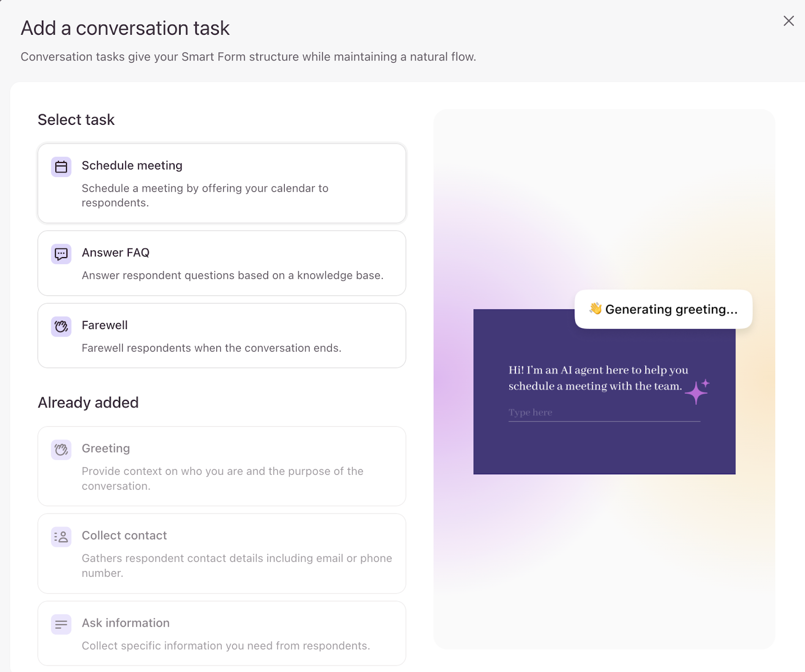Click the chat bubble icon for Answer FAQ
805x672 pixels.
(61, 254)
